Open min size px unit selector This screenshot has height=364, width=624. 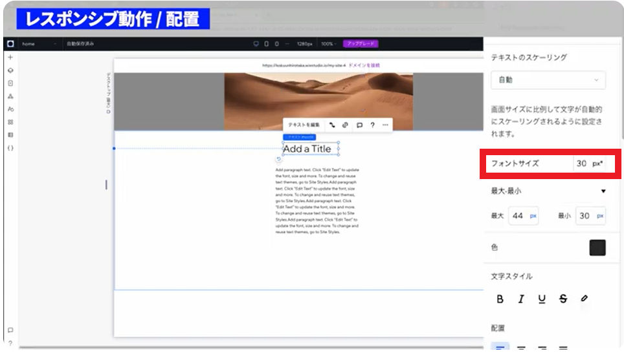tap(600, 216)
